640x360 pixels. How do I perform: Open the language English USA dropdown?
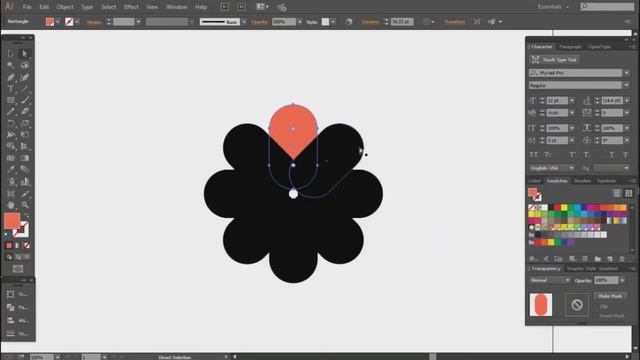pyautogui.click(x=552, y=168)
